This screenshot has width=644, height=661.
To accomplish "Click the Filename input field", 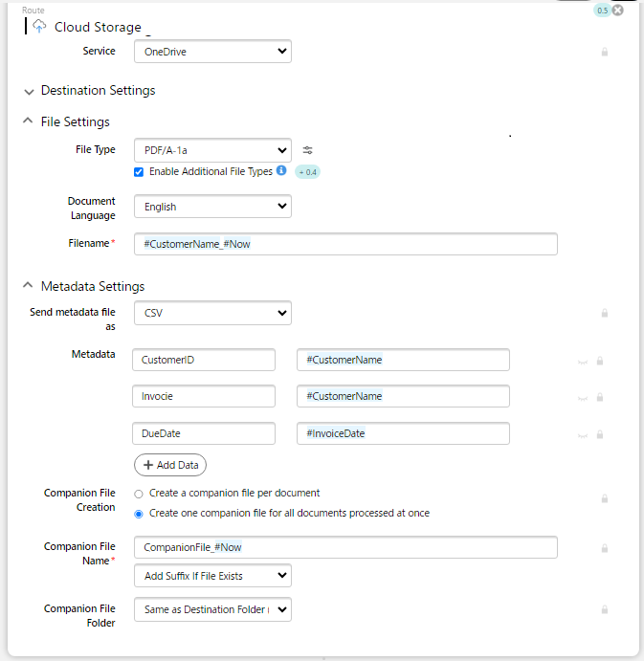I will click(x=345, y=244).
